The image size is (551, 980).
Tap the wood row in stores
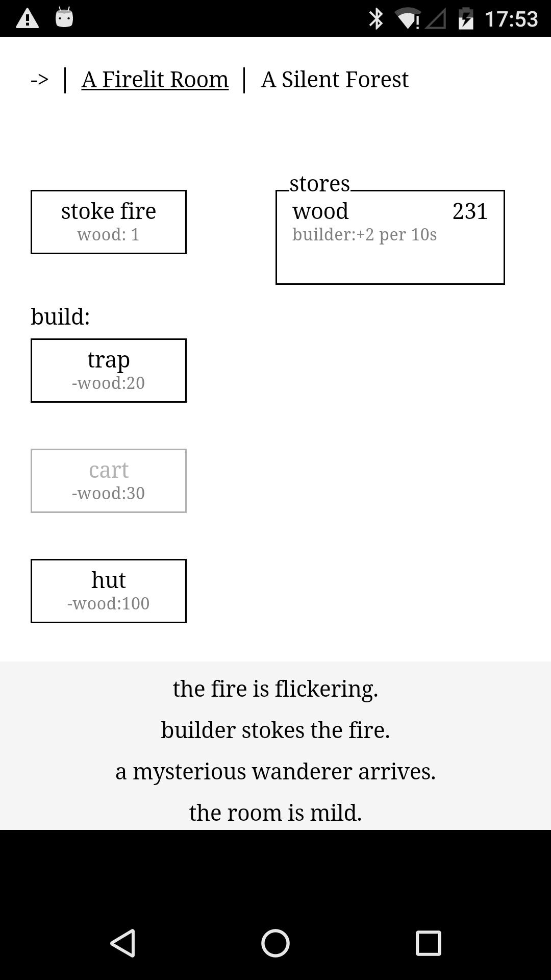coord(320,211)
